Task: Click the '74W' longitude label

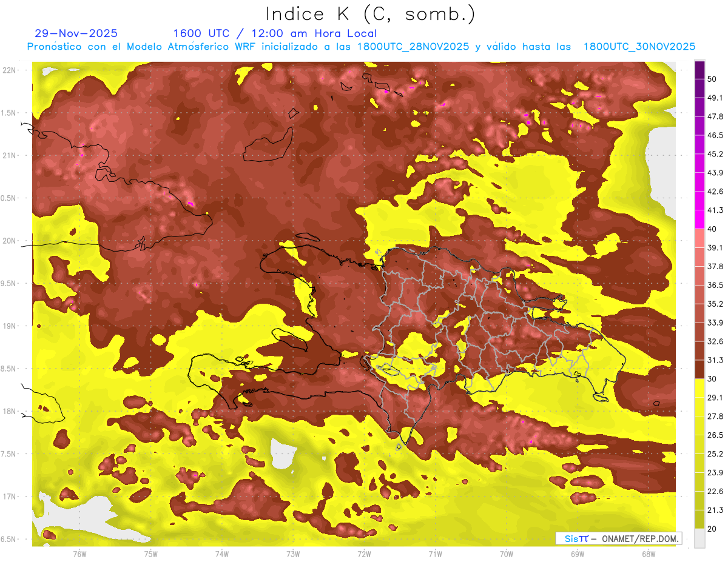Action: [222, 554]
